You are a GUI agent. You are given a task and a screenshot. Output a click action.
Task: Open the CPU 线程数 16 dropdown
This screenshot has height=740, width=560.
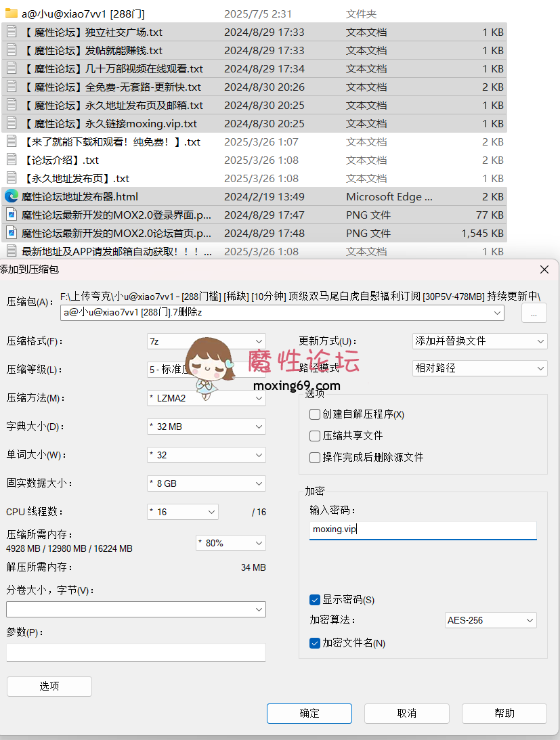click(211, 512)
